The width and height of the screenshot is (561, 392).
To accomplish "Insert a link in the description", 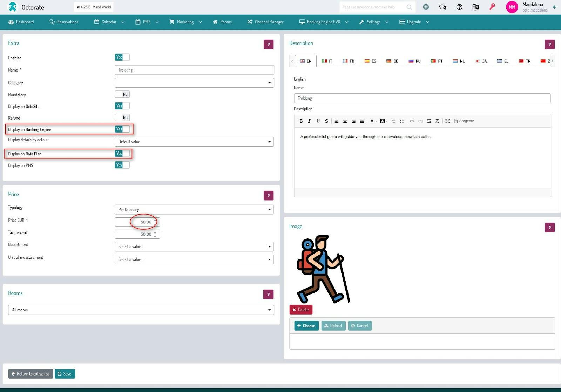I will click(412, 121).
